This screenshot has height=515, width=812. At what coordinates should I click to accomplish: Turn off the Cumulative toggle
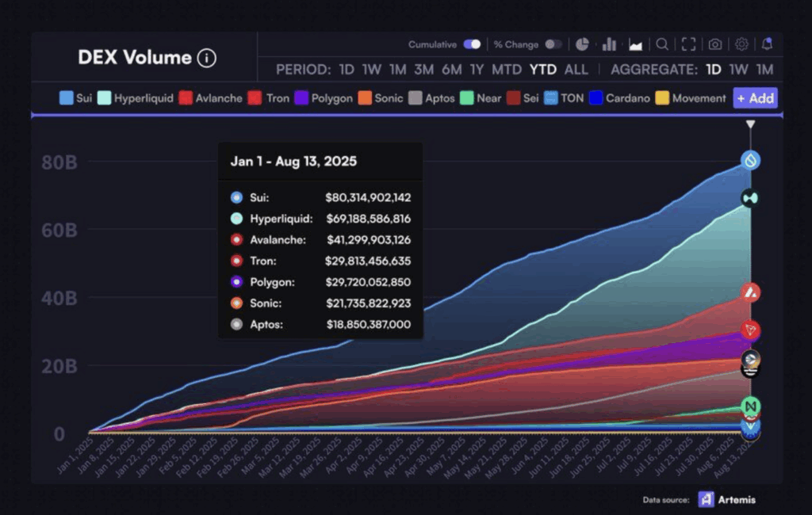click(x=473, y=44)
